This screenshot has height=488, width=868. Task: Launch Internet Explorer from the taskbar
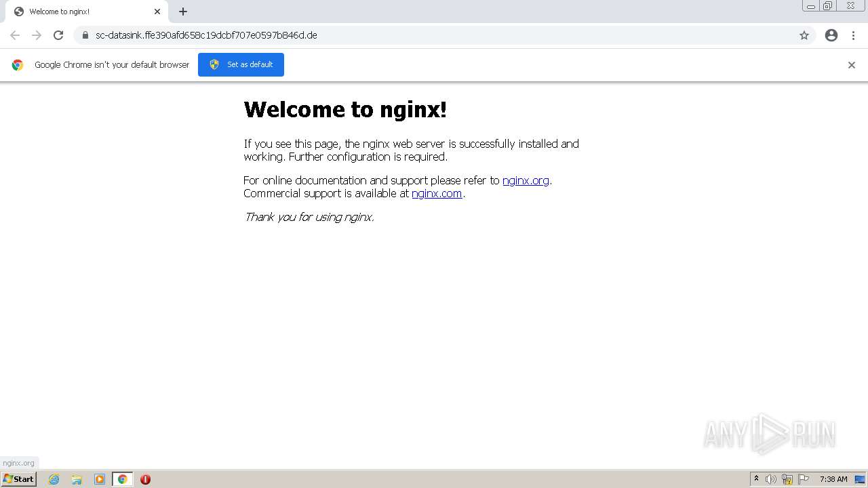[x=54, y=479]
